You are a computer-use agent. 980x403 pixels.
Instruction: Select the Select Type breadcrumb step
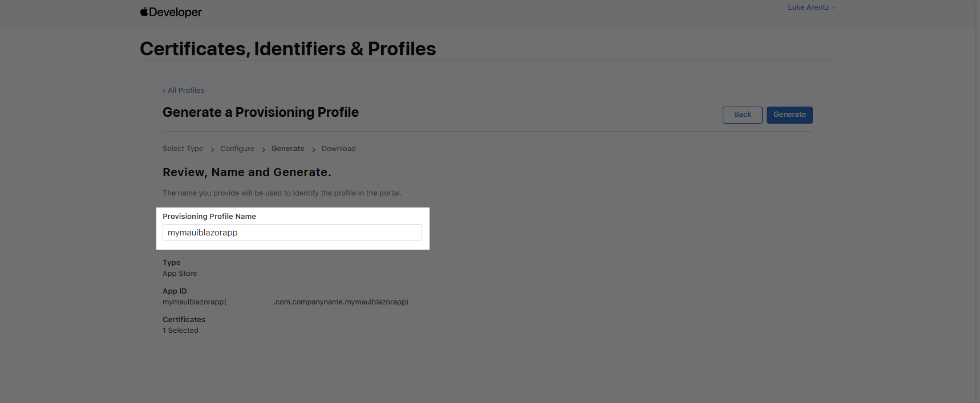183,149
